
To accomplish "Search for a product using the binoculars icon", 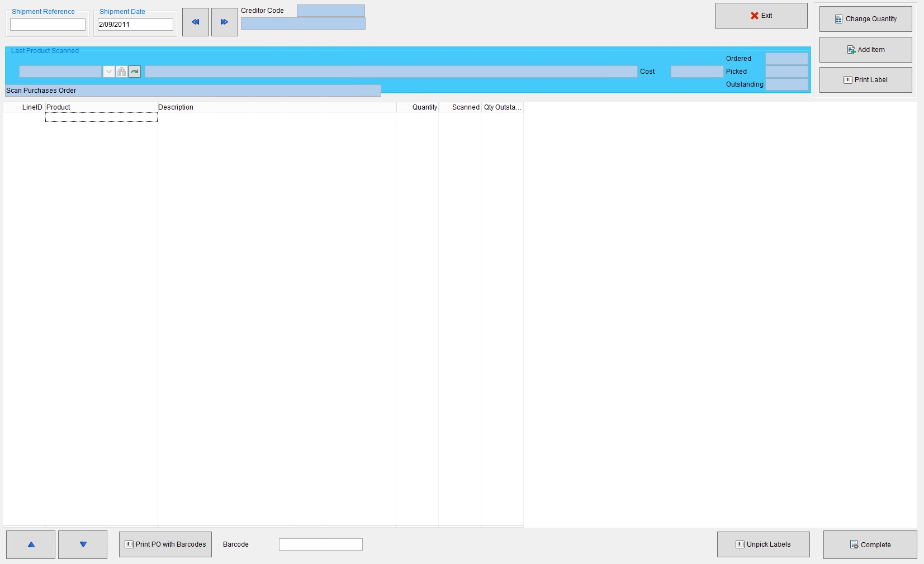I will coord(121,72).
